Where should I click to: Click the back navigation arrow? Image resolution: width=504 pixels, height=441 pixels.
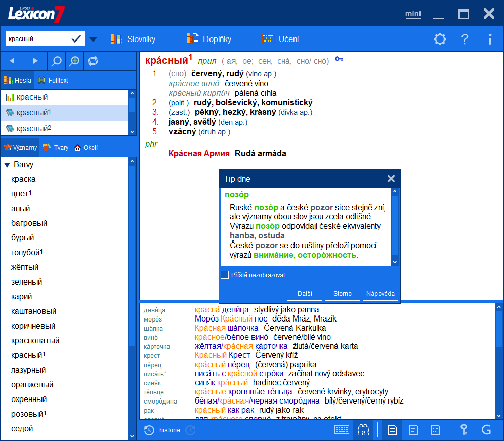pos(12,61)
